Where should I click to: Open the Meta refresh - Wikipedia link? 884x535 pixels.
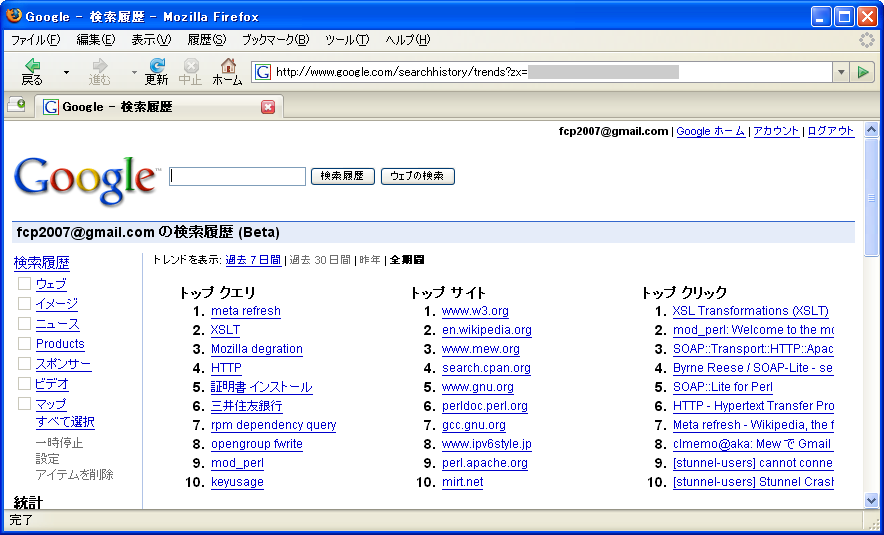pos(753,425)
